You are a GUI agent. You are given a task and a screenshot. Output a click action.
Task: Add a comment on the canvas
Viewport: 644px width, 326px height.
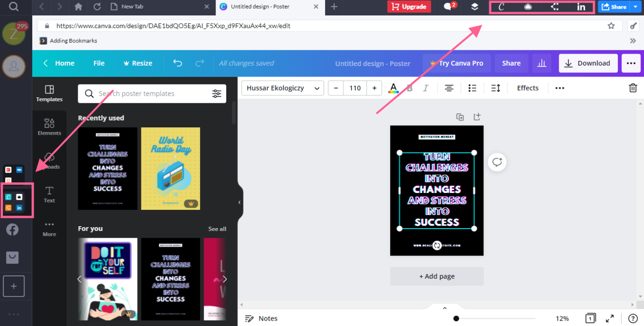coord(497,162)
